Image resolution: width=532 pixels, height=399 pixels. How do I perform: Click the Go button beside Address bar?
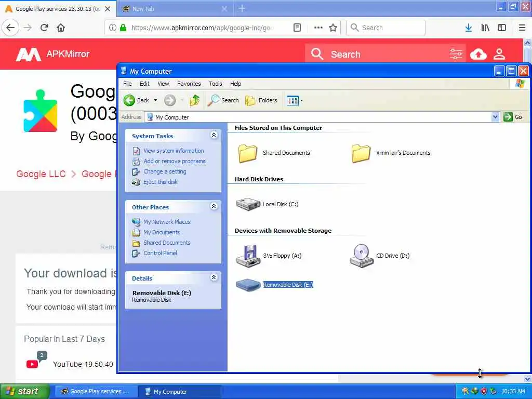[x=513, y=117]
